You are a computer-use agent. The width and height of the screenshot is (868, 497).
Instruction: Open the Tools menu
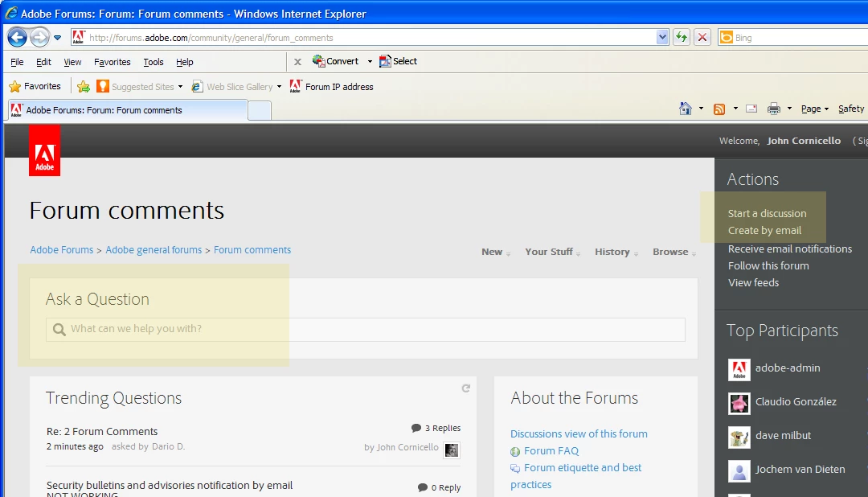coord(154,62)
